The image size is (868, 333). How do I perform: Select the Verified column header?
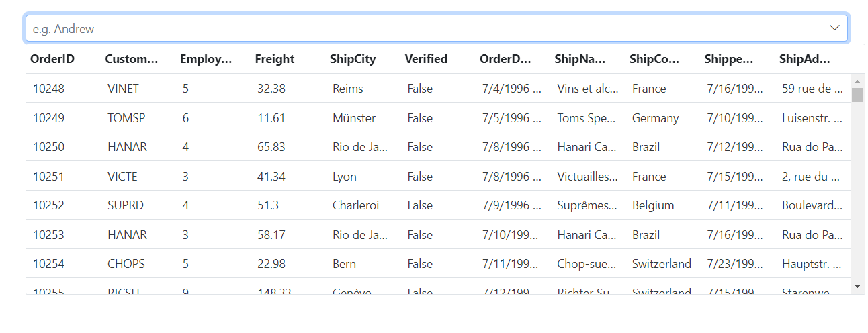click(x=426, y=59)
